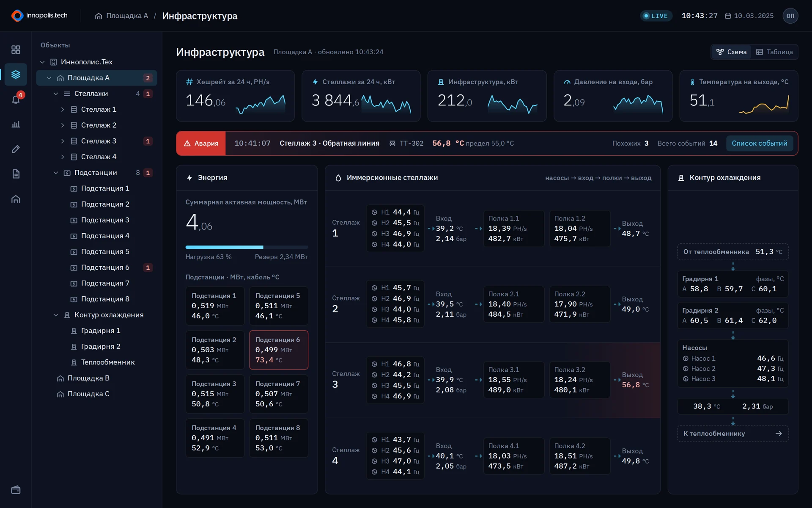
Task: Click the innopolis.tech logo
Action: [x=39, y=16]
